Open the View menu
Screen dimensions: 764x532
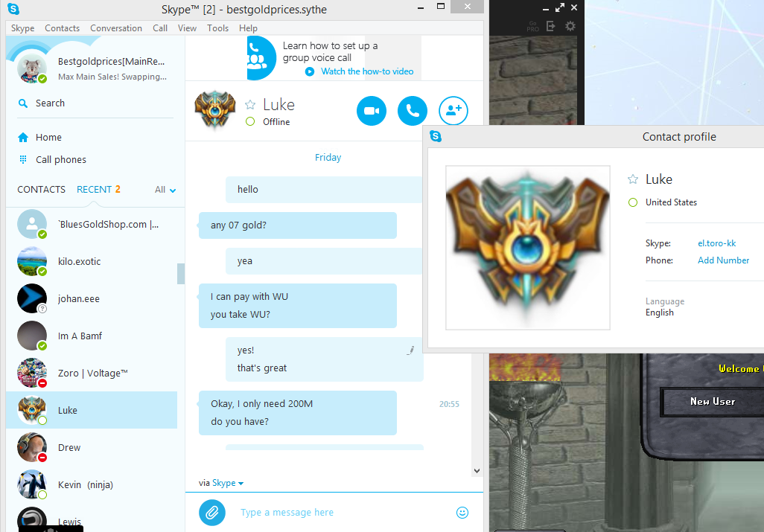pyautogui.click(x=187, y=28)
